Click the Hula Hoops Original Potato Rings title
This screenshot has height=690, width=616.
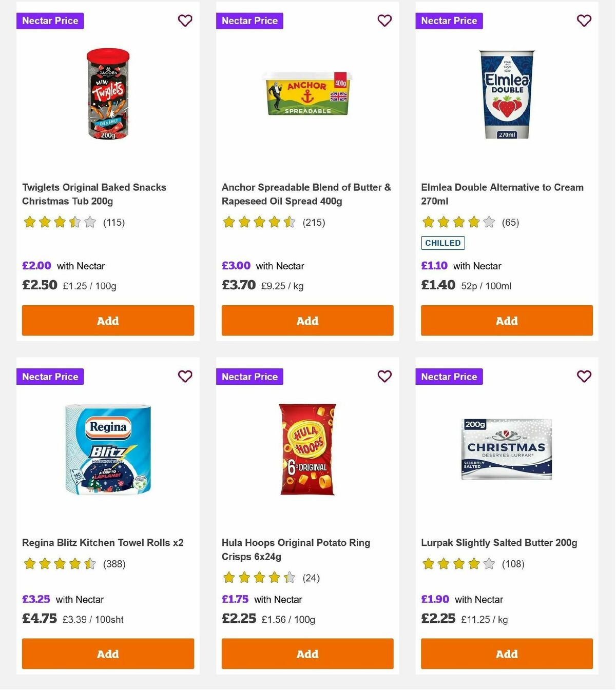click(295, 549)
